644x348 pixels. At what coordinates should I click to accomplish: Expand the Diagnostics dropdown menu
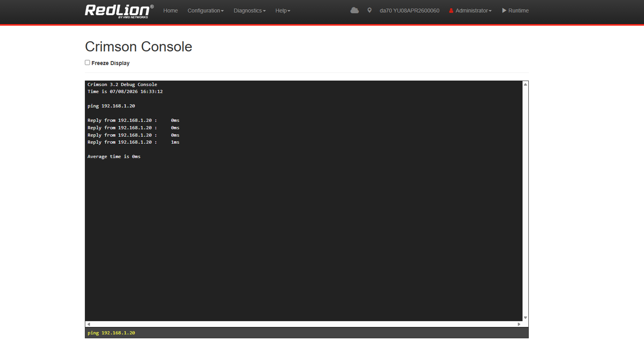tap(250, 11)
